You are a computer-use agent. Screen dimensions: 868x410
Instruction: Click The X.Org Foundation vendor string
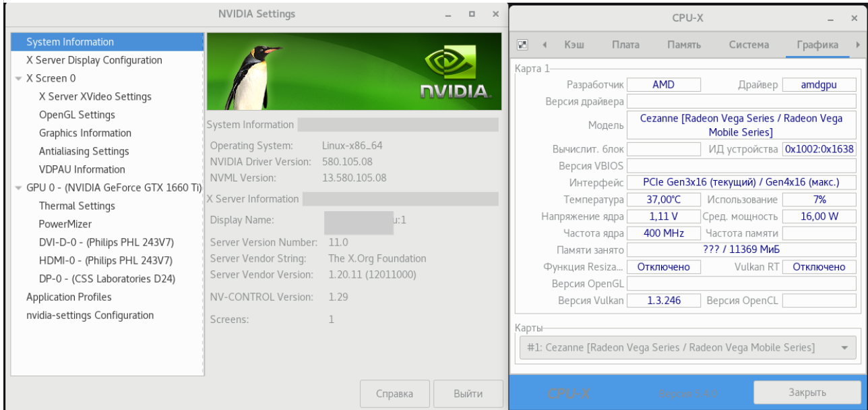(377, 258)
